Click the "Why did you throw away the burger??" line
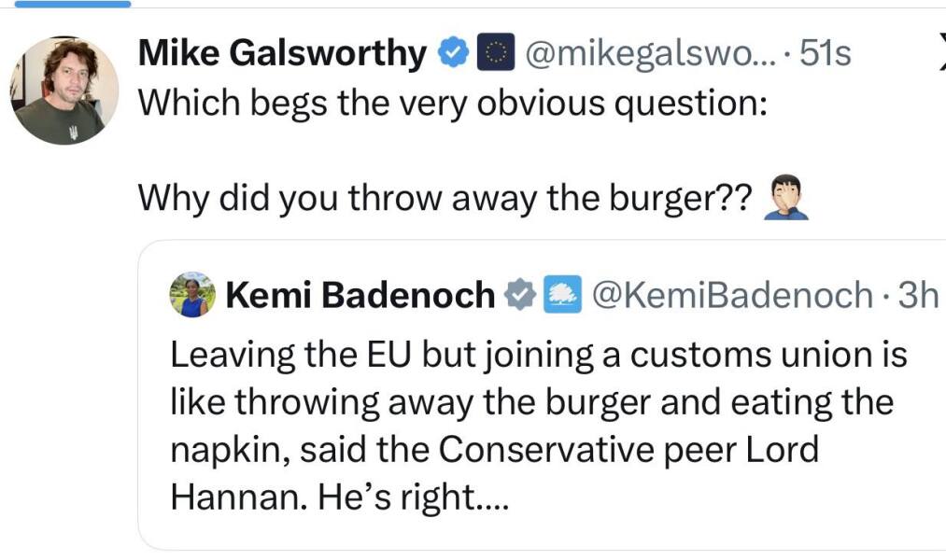 [x=445, y=198]
